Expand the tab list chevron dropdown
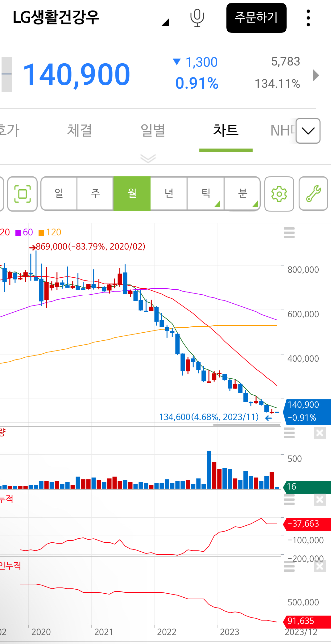 tap(308, 131)
